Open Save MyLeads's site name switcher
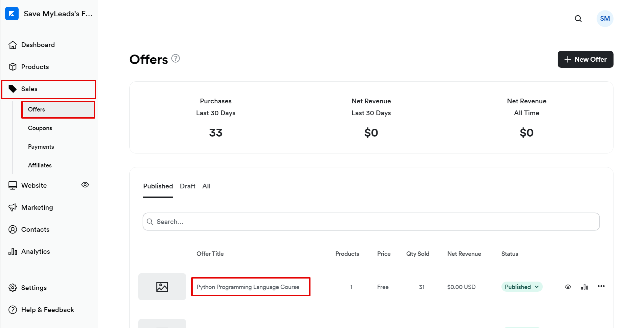Screen dimensions: 644x328 click(58, 14)
